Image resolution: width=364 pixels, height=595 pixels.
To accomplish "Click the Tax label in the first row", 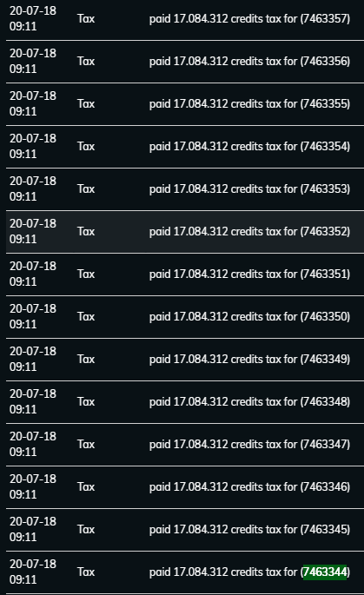I will [86, 18].
